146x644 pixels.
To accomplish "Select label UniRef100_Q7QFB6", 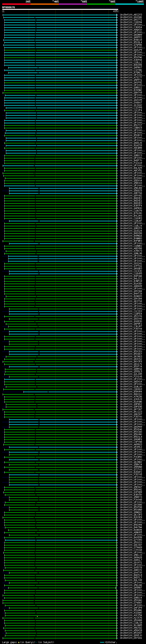I will [x=131, y=45].
